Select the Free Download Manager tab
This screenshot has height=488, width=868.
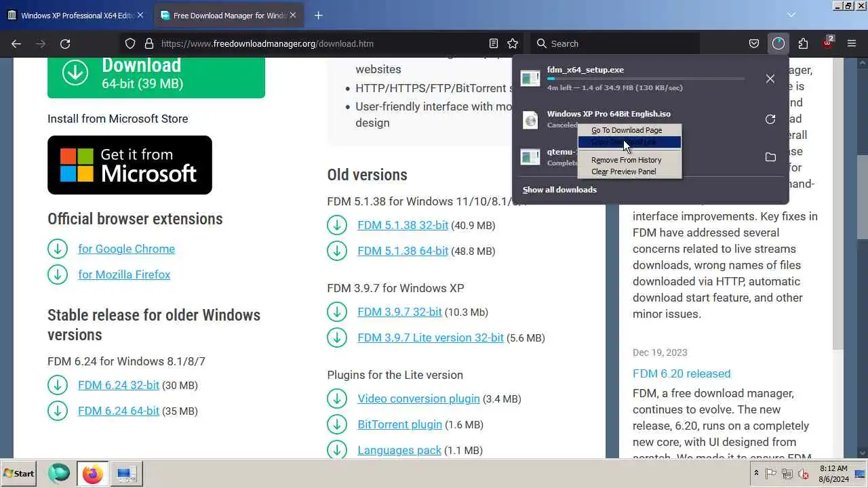(x=228, y=15)
